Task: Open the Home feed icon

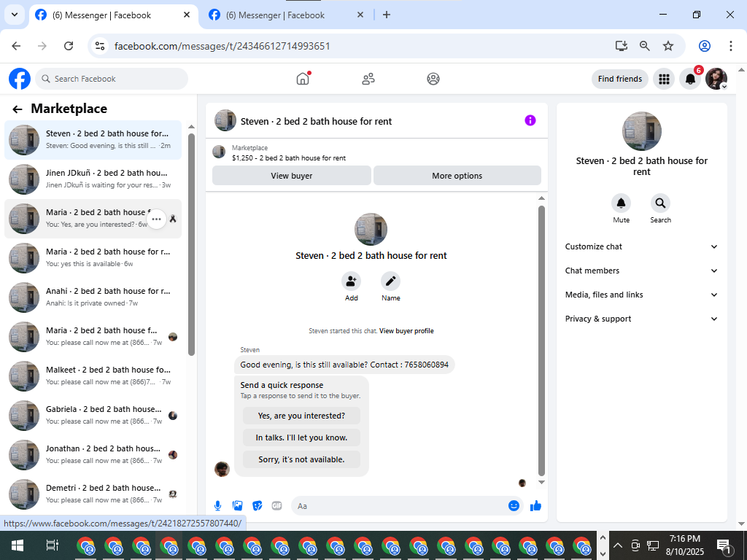Action: 303,79
